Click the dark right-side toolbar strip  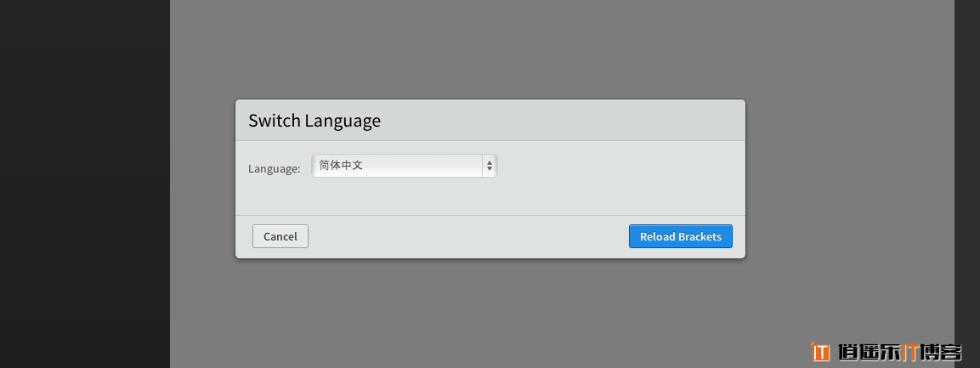967,170
